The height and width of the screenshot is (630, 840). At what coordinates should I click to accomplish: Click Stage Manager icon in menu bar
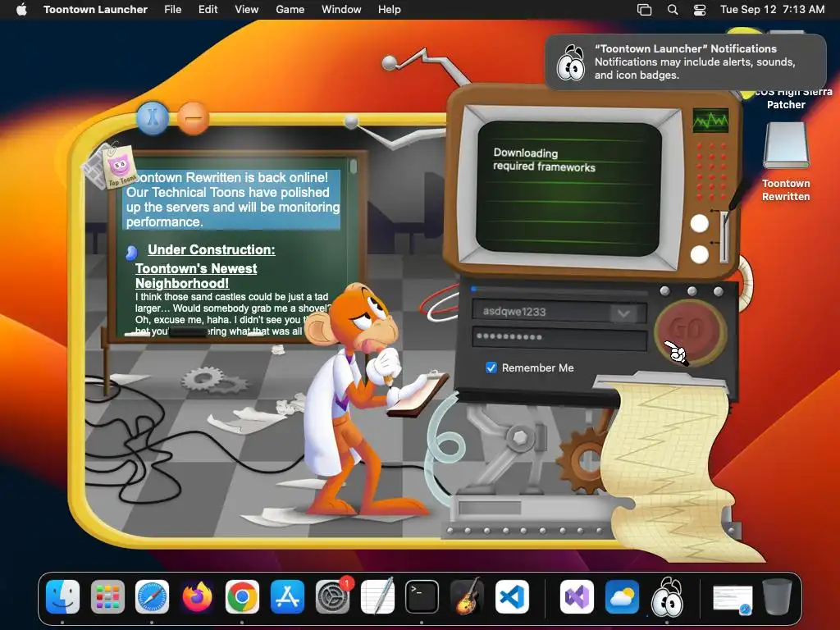645,9
